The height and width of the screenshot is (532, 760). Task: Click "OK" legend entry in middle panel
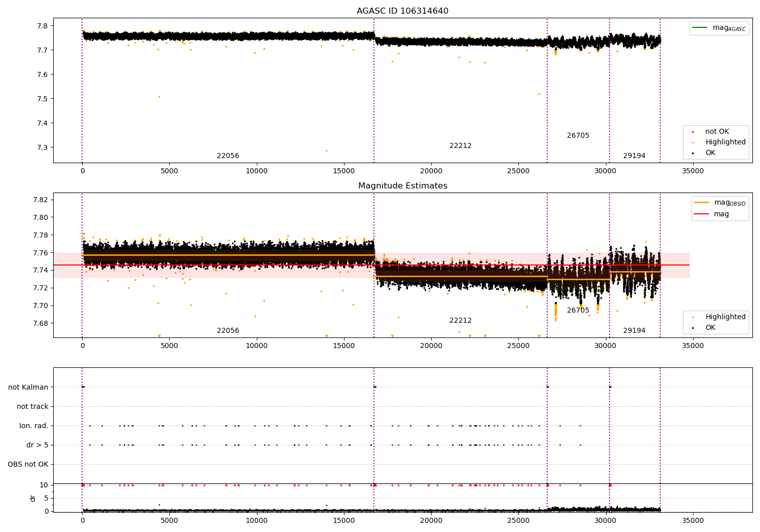[x=710, y=328]
